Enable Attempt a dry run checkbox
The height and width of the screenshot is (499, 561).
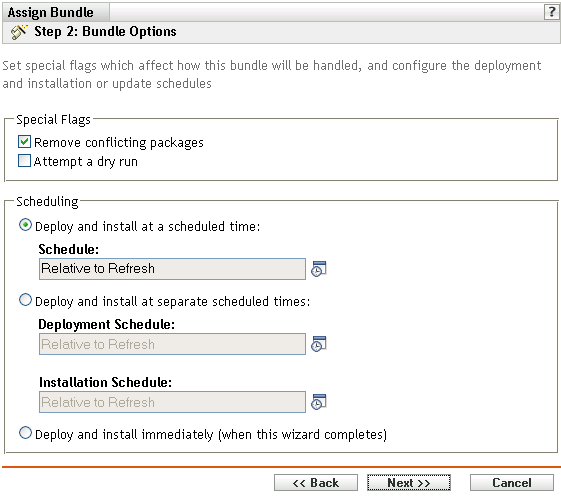tap(24, 161)
